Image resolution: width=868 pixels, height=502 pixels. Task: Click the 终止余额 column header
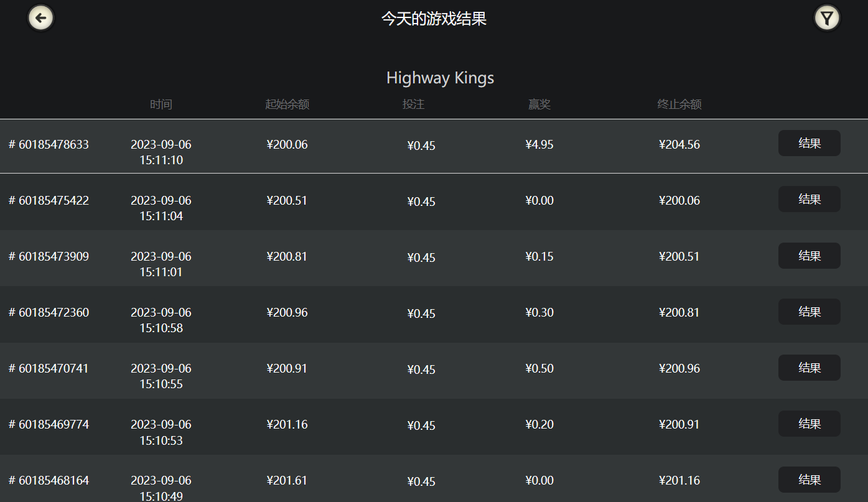coord(679,105)
